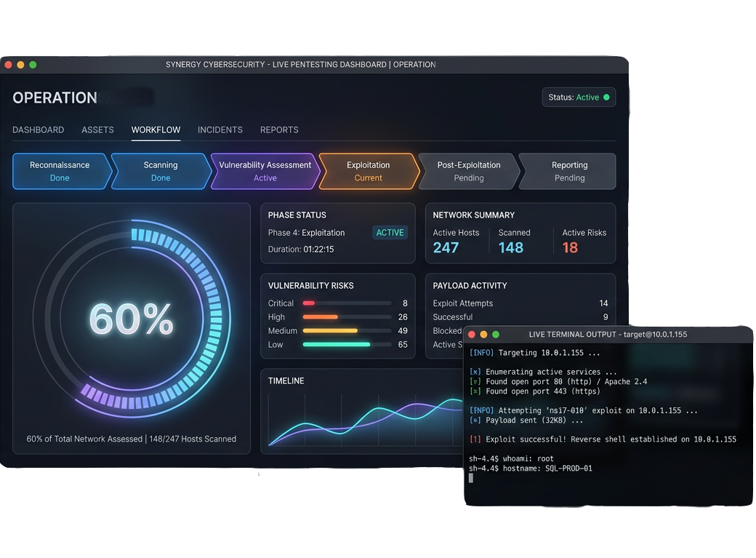This screenshot has height=558, width=756.
Task: Open the Scanning phase step
Action: pos(161,171)
